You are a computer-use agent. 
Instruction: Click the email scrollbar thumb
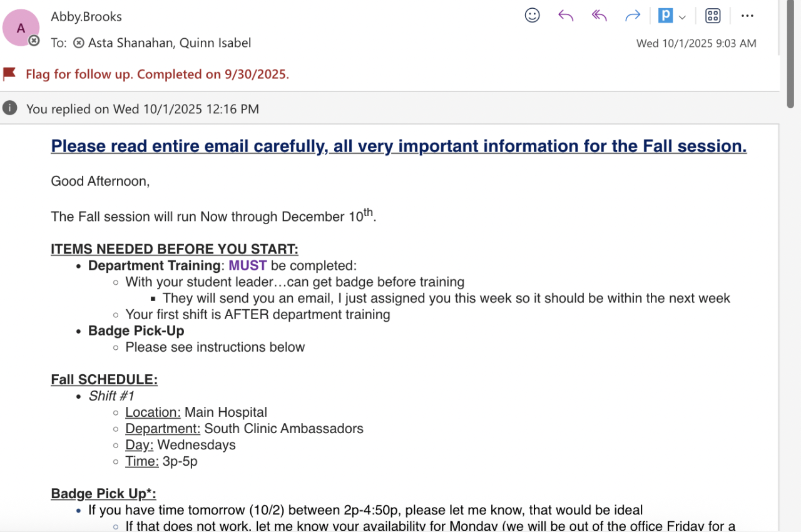pos(790,56)
